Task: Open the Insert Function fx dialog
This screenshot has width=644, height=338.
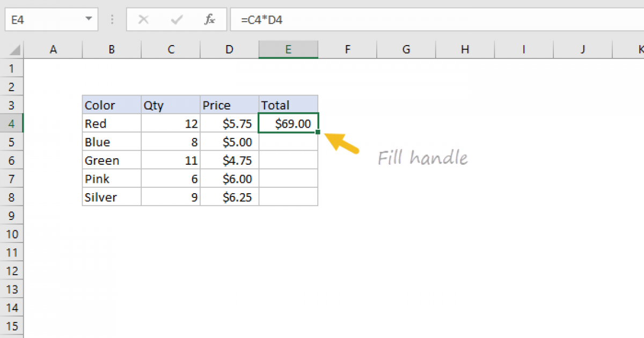Action: click(210, 20)
